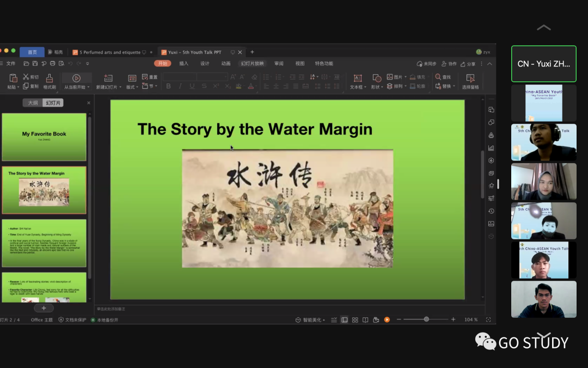
Task: Click the slide layout icon
Action: [x=132, y=78]
